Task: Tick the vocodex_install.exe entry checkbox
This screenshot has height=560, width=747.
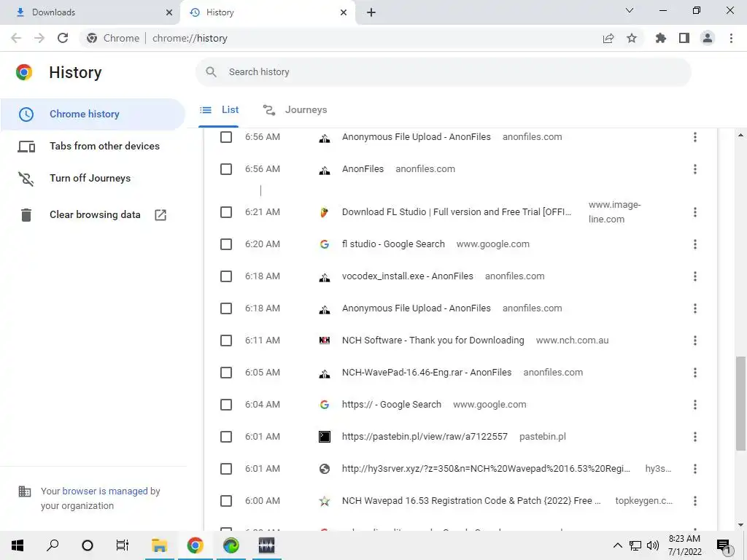Action: [226, 276]
